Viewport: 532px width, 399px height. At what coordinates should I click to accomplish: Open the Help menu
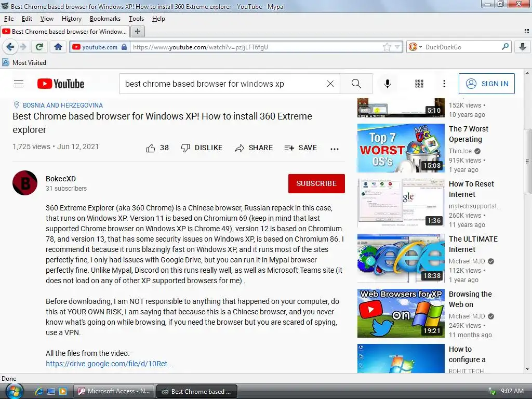[x=158, y=19]
